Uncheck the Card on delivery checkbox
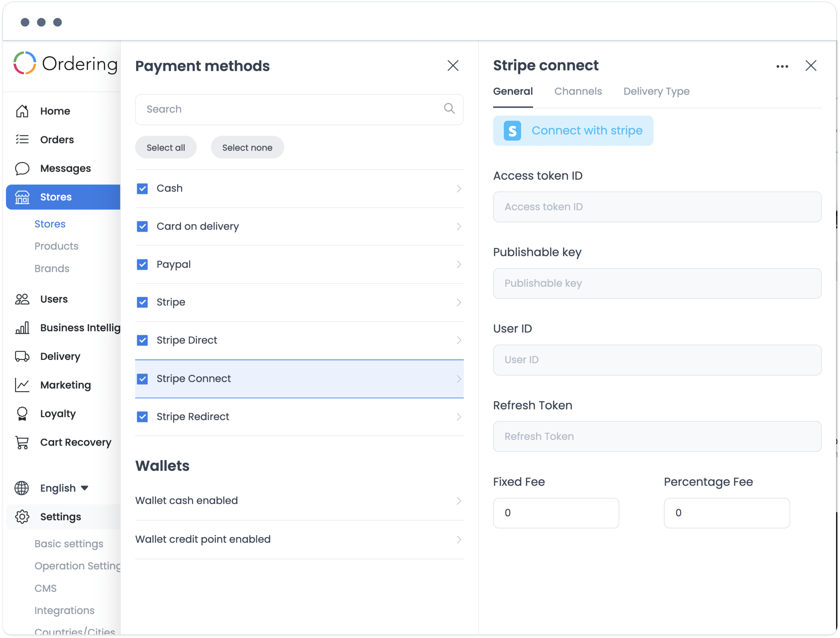The height and width of the screenshot is (638, 840). [143, 227]
